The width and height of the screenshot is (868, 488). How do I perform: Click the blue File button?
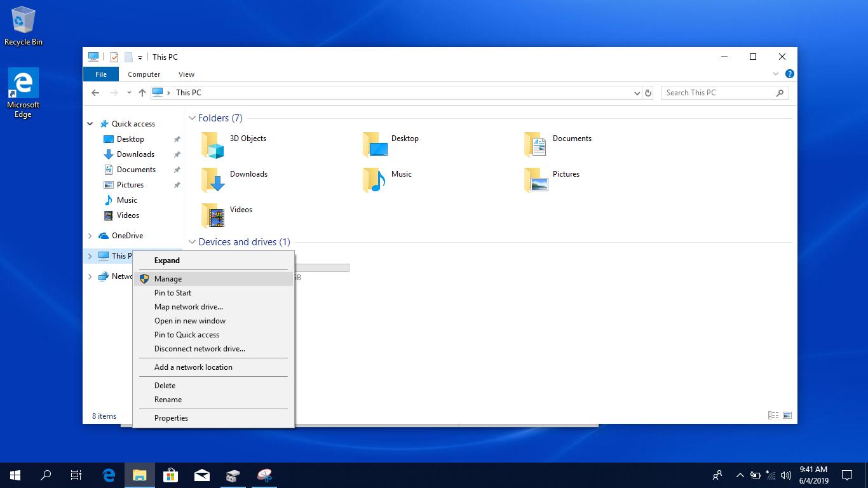pos(100,74)
